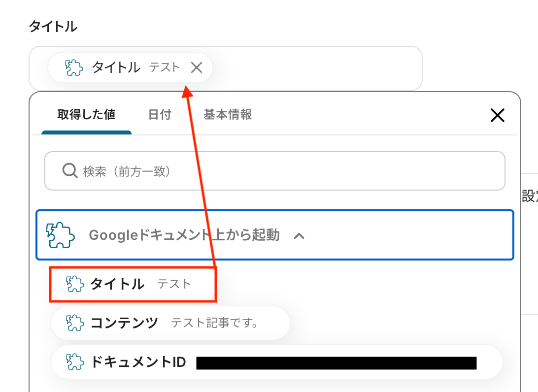Click the テスト text inside the title chip
This screenshot has width=538, height=392.
point(165,67)
